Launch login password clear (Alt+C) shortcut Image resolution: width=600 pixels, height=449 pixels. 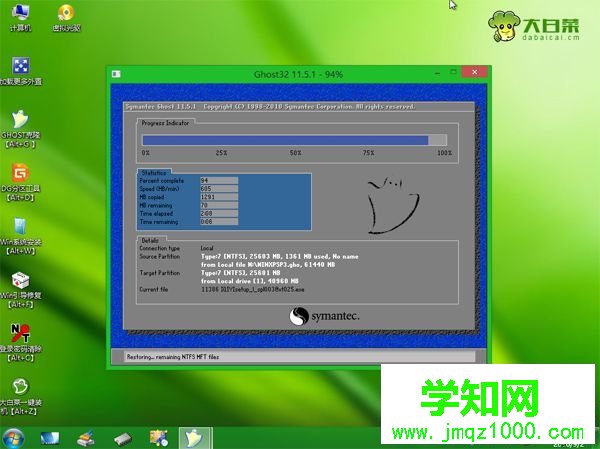(x=20, y=343)
